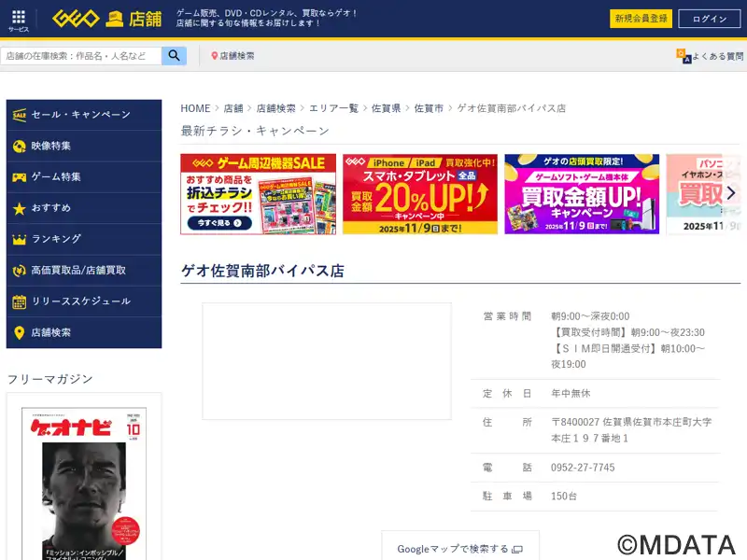Go to 店舗検索 breadcrumb link

(x=275, y=108)
